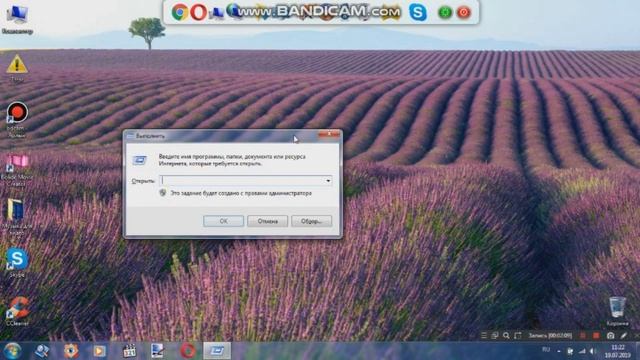Open the blue folder desktop shortcut

point(16,216)
